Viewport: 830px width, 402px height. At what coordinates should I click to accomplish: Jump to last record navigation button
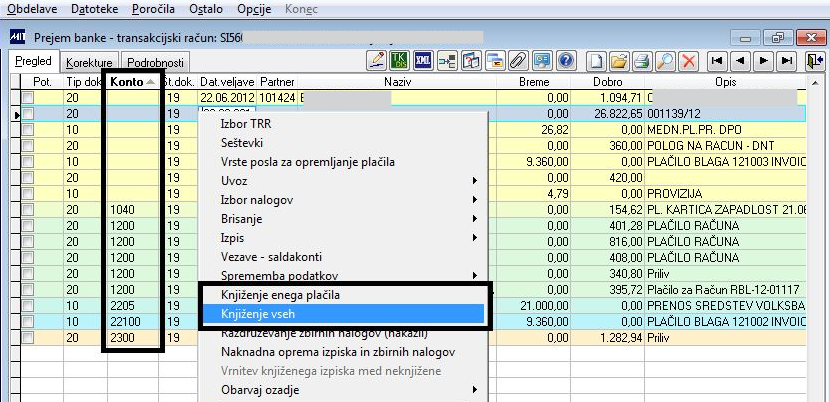787,61
